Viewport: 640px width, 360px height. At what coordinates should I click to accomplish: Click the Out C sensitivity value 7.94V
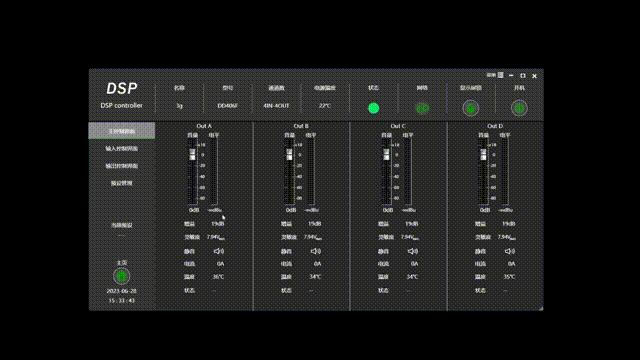410,237
